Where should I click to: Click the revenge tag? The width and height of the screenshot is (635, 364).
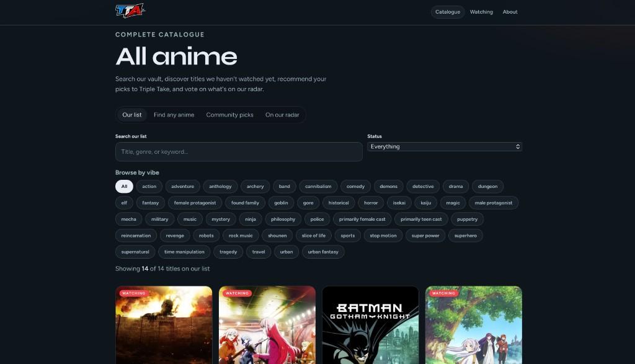(175, 236)
